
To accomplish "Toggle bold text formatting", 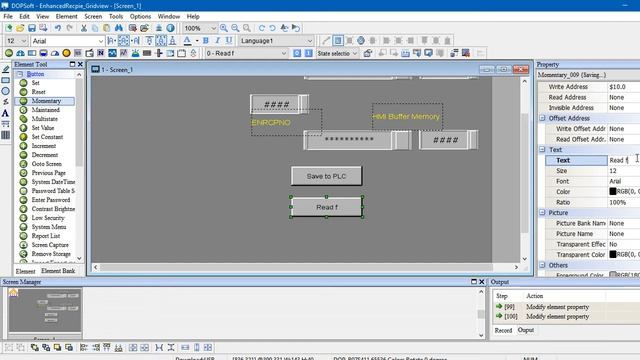I will 206,40.
